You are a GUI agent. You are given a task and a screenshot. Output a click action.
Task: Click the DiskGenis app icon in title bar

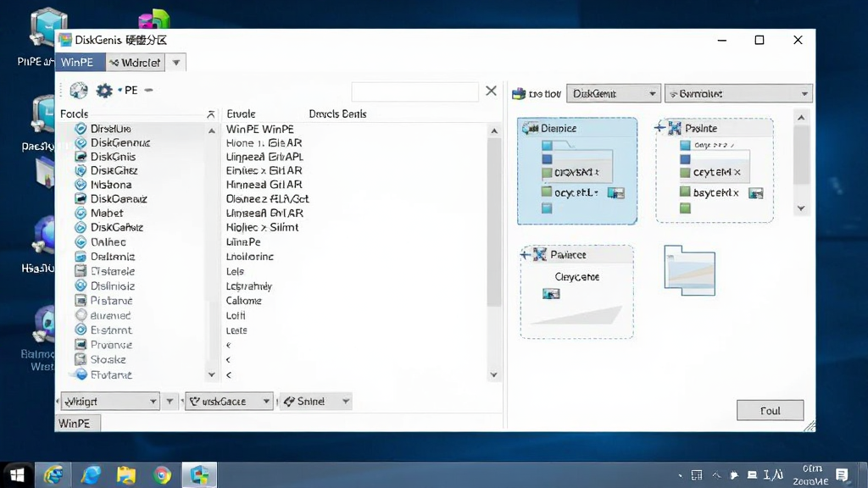point(65,40)
